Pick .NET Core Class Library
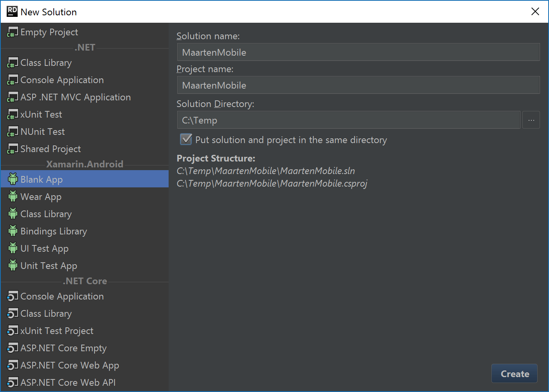The width and height of the screenshot is (549, 392). [x=85, y=314]
